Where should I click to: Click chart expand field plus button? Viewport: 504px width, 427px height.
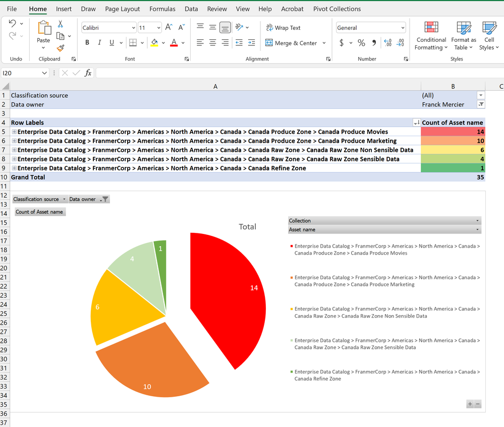(x=470, y=404)
